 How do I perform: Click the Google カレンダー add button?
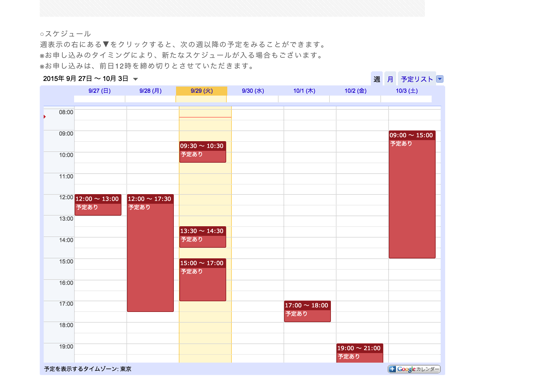(414, 369)
